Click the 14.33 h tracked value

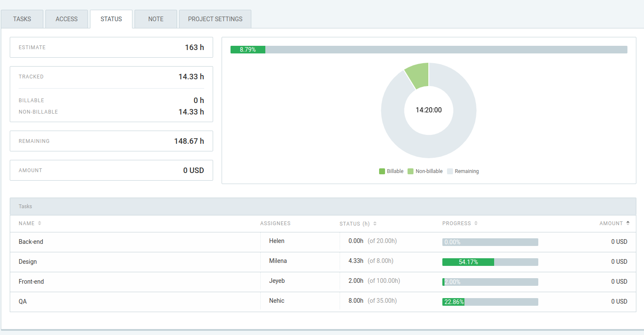coord(191,77)
